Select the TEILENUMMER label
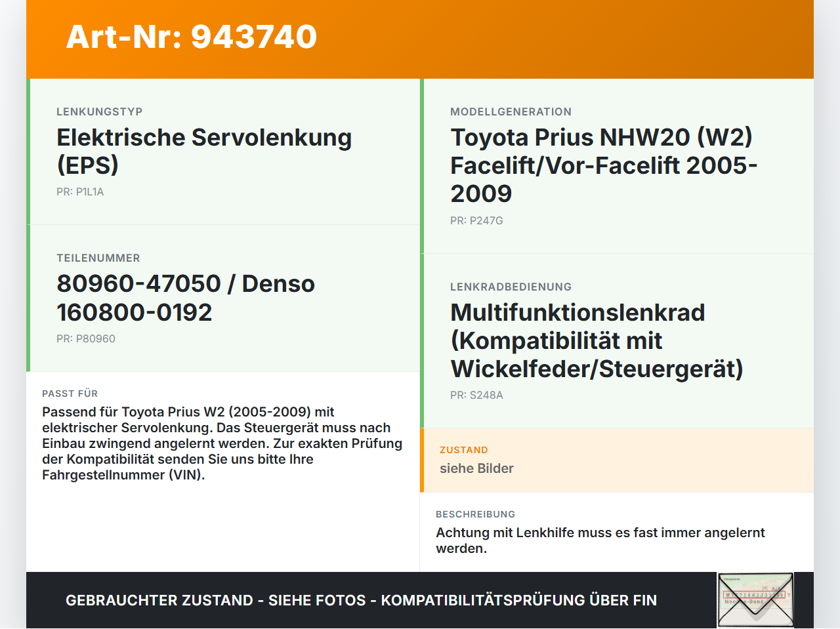840x629 pixels. pyautogui.click(x=98, y=258)
